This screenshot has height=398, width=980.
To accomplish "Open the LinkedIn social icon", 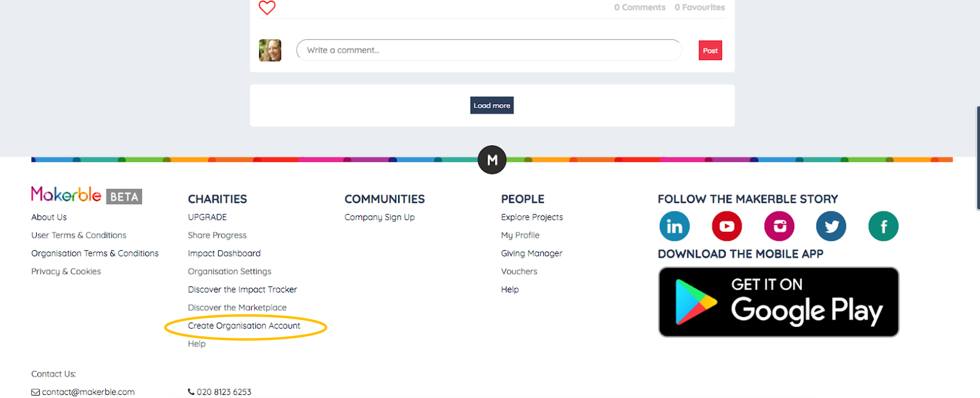I will pos(674,226).
